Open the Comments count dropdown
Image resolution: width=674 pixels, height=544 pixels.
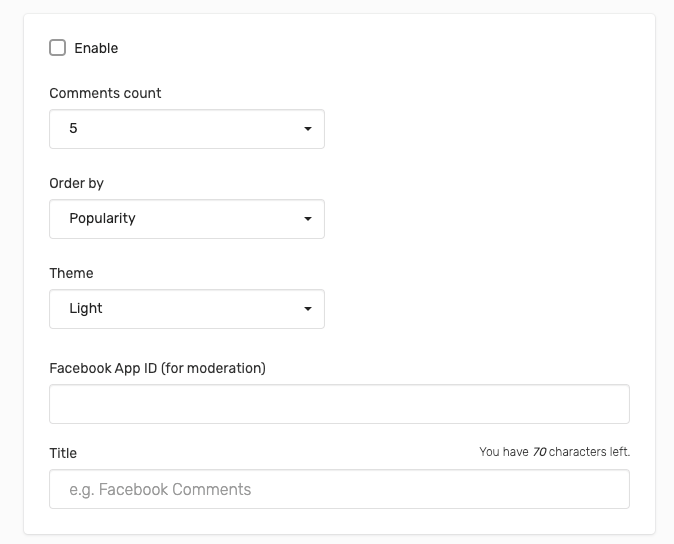tap(187, 129)
